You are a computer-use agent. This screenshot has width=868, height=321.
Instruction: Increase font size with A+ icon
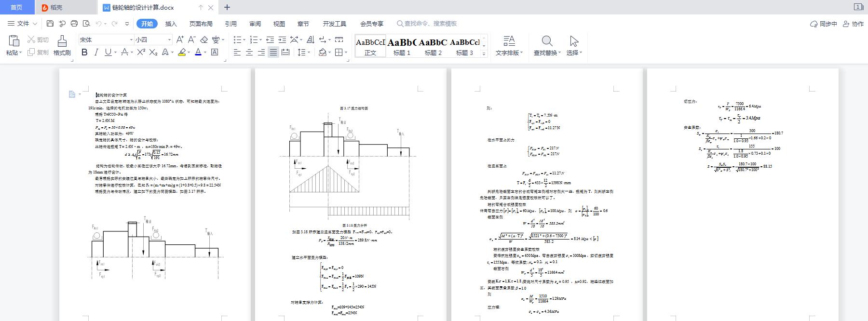pos(180,40)
